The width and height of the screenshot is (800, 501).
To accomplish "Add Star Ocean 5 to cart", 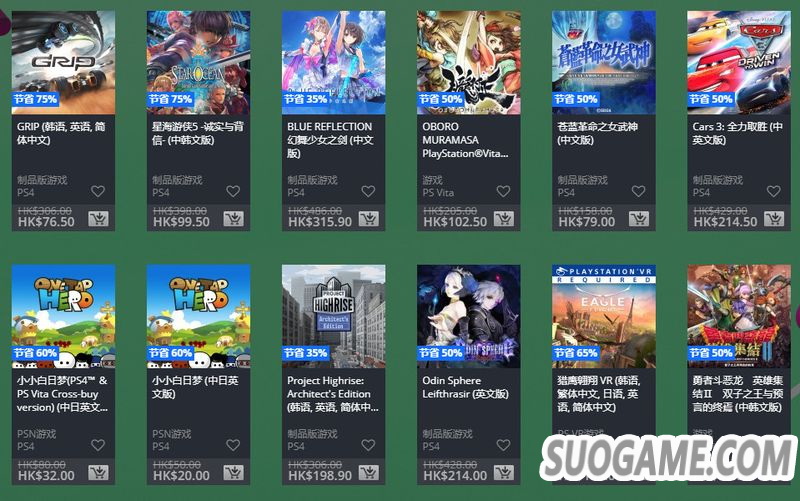I will [x=233, y=219].
